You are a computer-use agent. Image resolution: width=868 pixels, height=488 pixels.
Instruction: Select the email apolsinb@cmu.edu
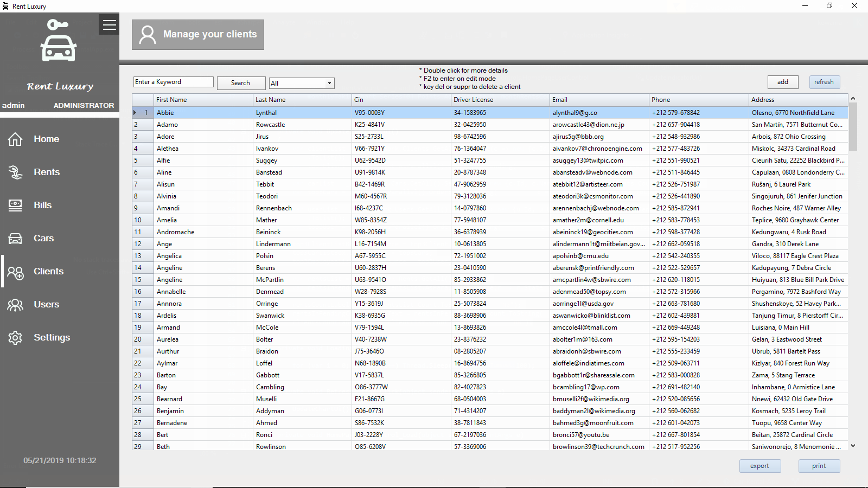coord(599,256)
